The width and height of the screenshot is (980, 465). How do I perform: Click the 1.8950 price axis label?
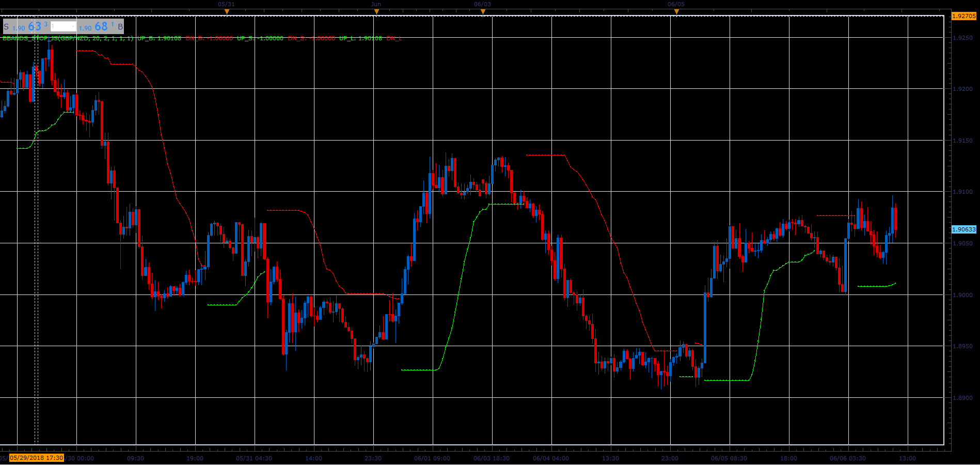962,346
